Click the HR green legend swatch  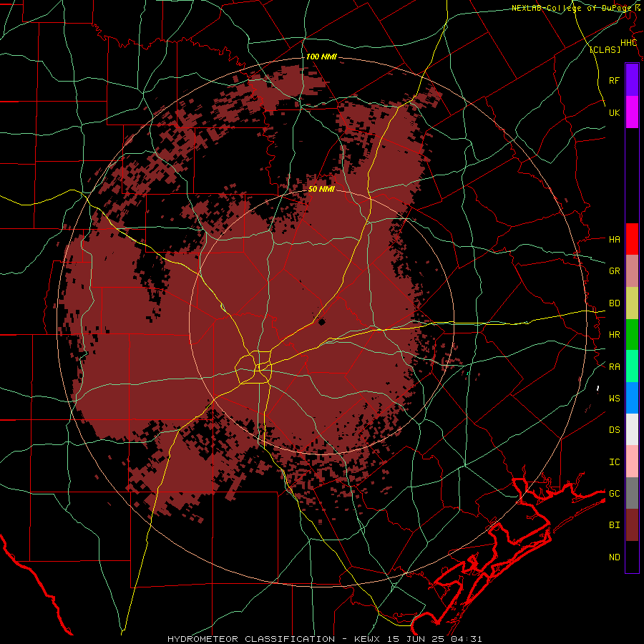(x=632, y=335)
